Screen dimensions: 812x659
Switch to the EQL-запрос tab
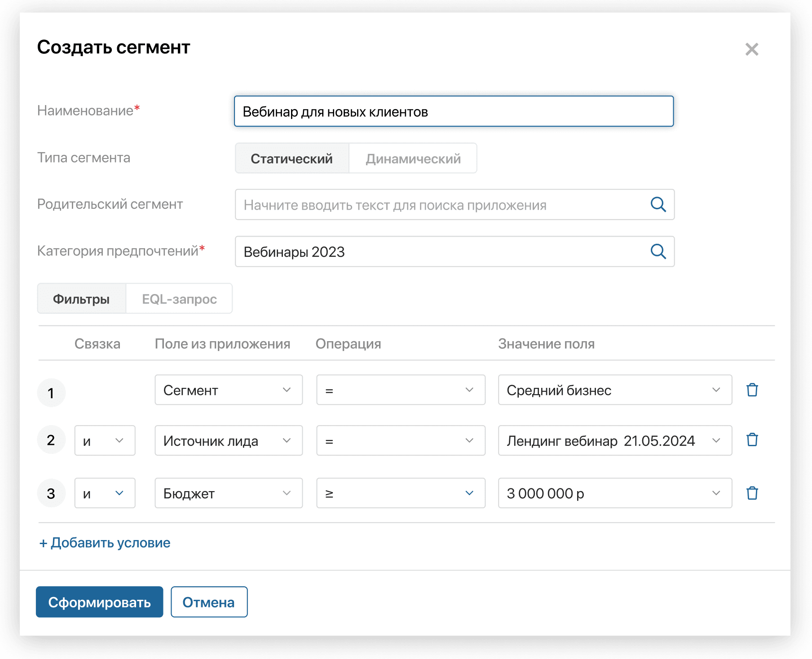[179, 299]
